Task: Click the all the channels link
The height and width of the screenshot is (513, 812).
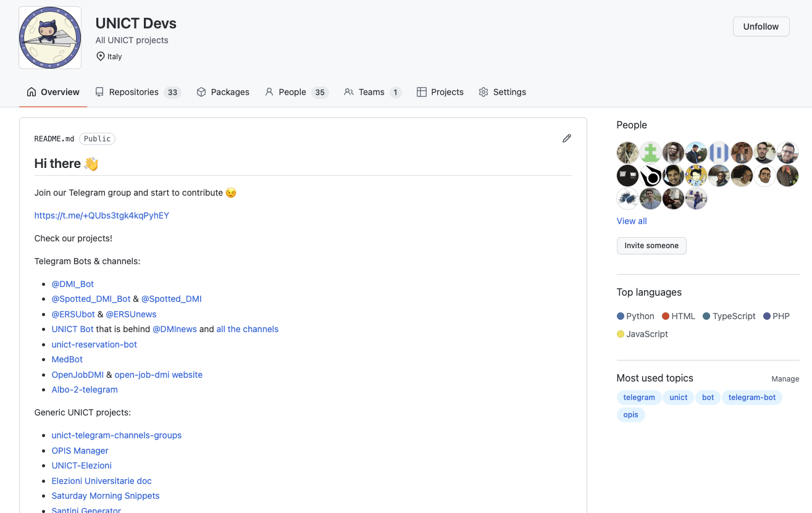Action: click(248, 329)
